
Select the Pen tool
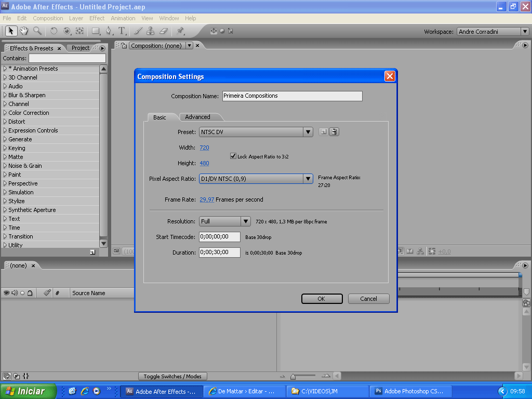pos(109,31)
